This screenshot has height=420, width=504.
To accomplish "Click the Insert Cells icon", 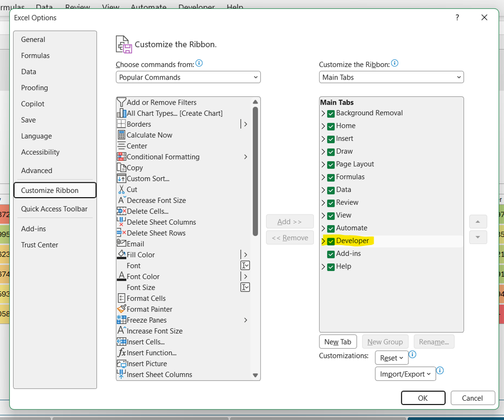I will click(x=121, y=342).
